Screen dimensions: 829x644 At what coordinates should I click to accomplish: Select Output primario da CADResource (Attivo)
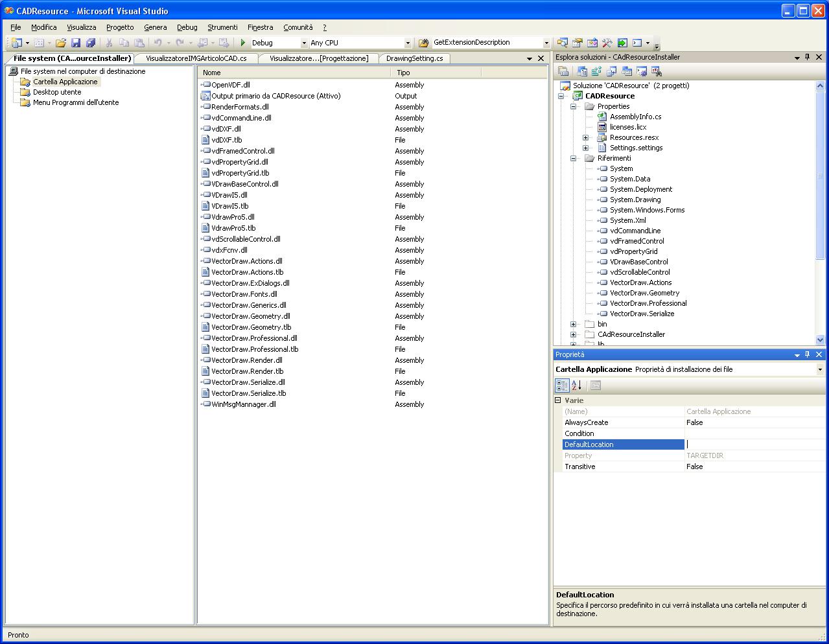[275, 96]
